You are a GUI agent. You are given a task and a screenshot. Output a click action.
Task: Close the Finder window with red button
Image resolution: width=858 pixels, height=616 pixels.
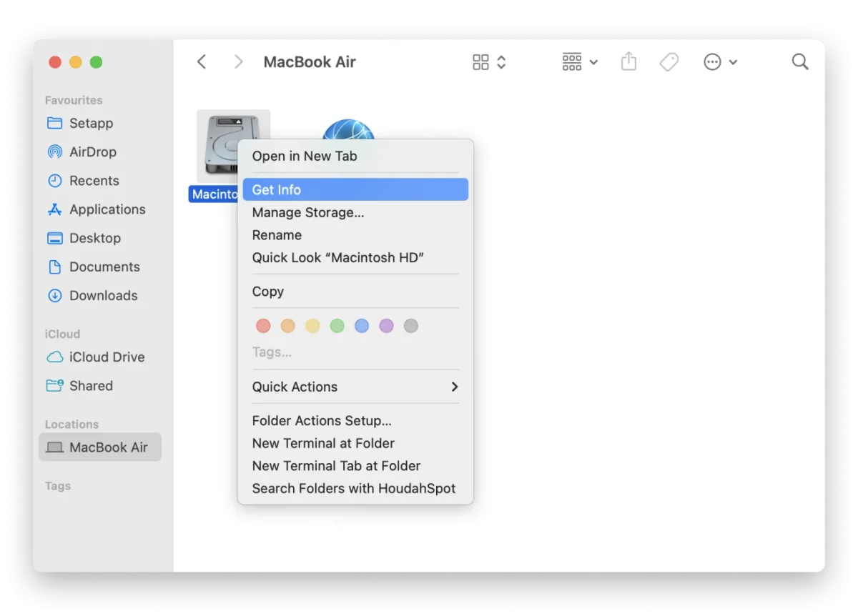click(x=55, y=62)
